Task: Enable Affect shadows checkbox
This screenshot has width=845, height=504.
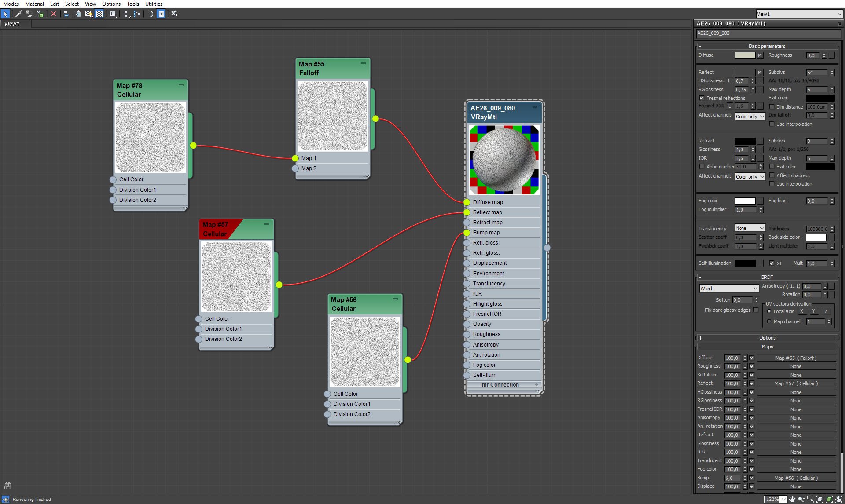Action: click(772, 175)
